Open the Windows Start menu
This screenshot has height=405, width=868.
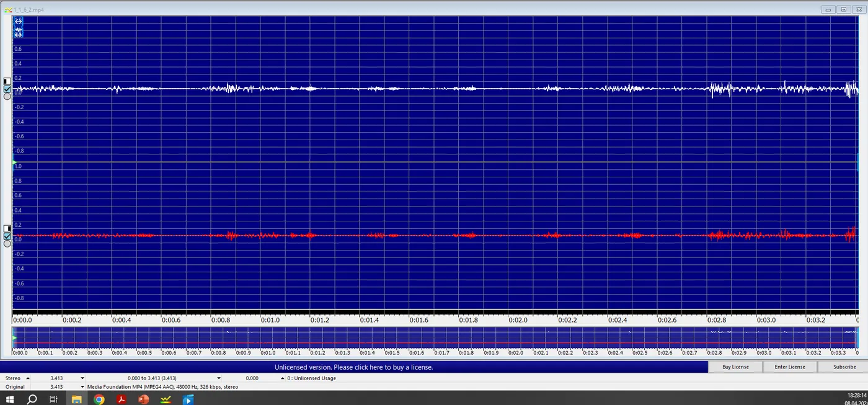tap(10, 399)
